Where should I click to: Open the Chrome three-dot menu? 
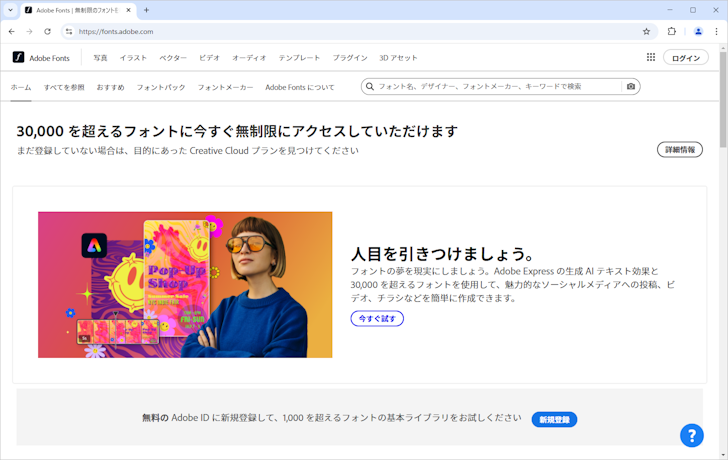pos(716,32)
